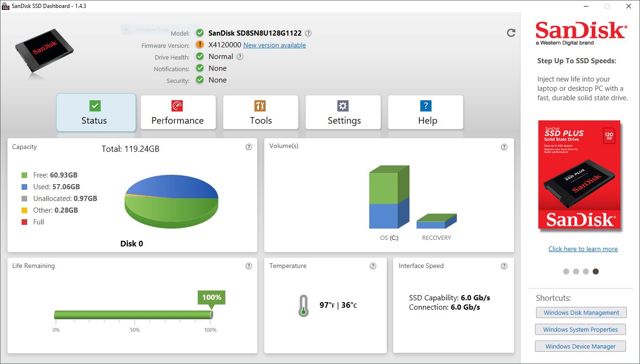The image size is (640, 364).
Task: Click the Life Remaining progress bar
Action: pyautogui.click(x=134, y=315)
